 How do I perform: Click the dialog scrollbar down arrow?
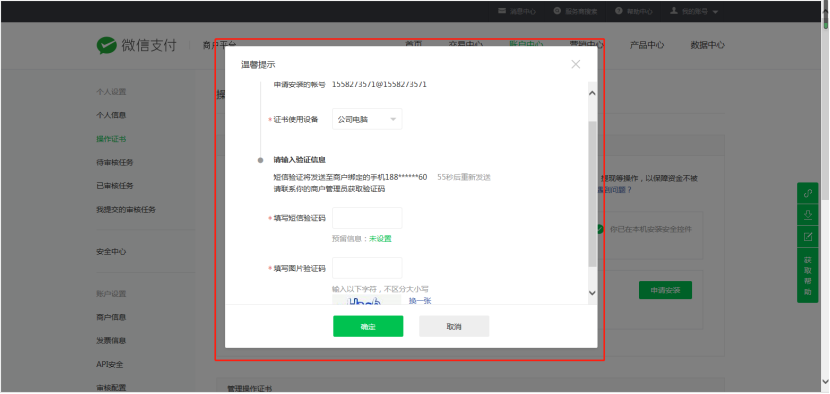point(592,293)
